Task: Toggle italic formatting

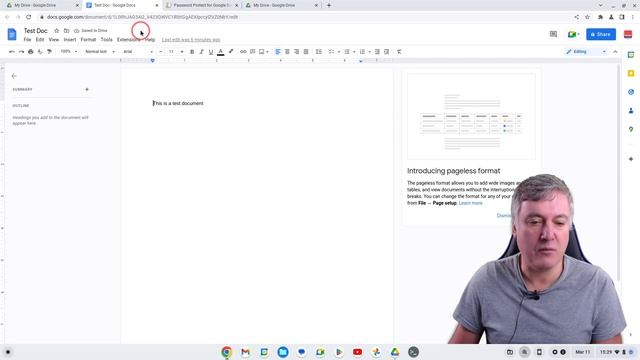Action: (201, 52)
